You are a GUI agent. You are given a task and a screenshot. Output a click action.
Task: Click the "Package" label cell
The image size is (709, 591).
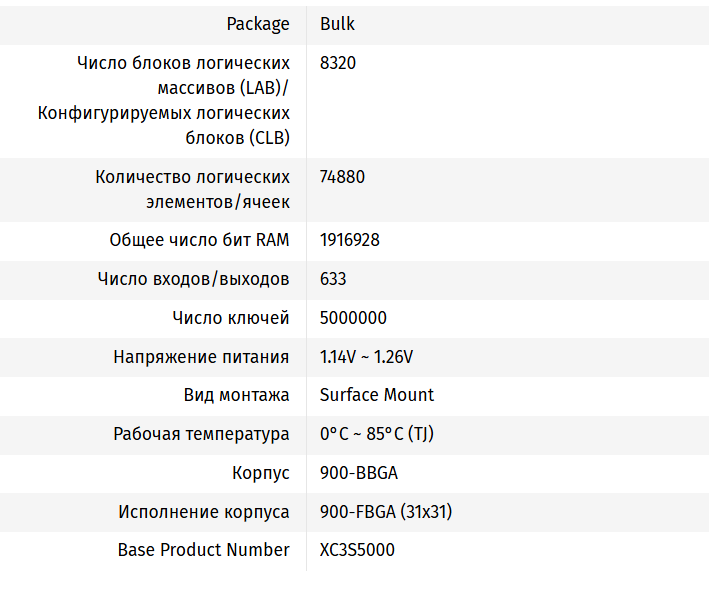258,24
